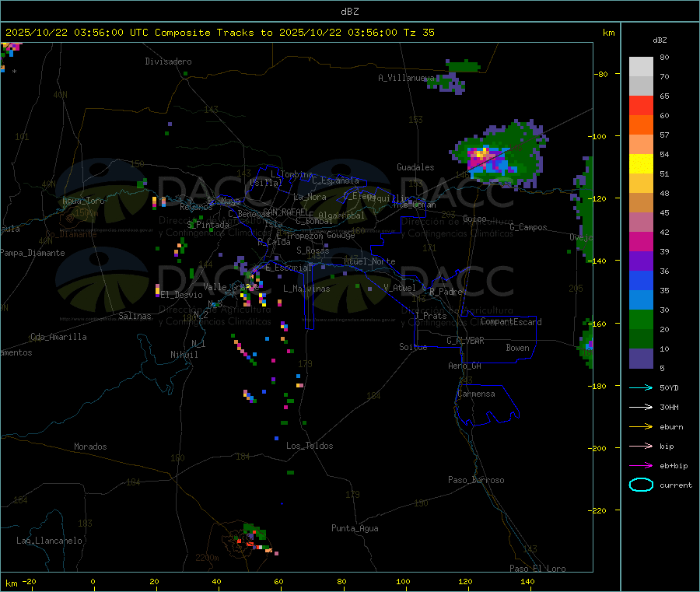700x592 pixels.
Task: Click the Agua_Toro map label
Action: point(83,201)
